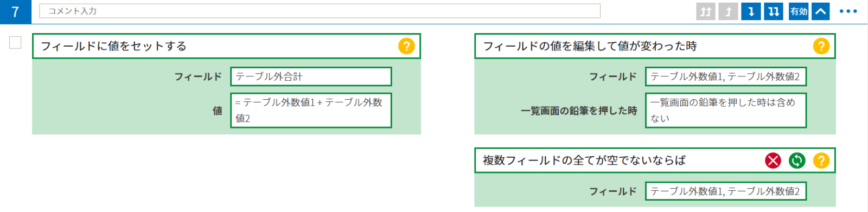Click the row number 7 tab
The width and height of the screenshot is (868, 212).
(15, 12)
